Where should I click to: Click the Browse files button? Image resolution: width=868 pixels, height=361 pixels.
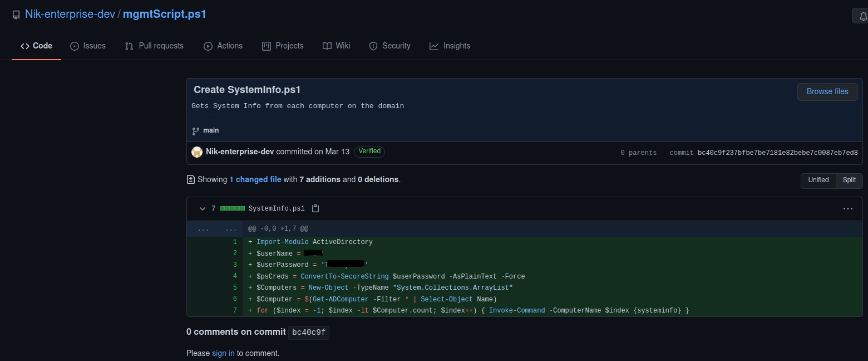click(827, 91)
